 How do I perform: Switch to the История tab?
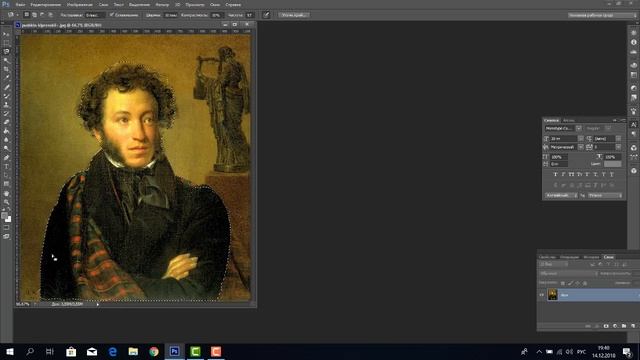[x=591, y=257]
